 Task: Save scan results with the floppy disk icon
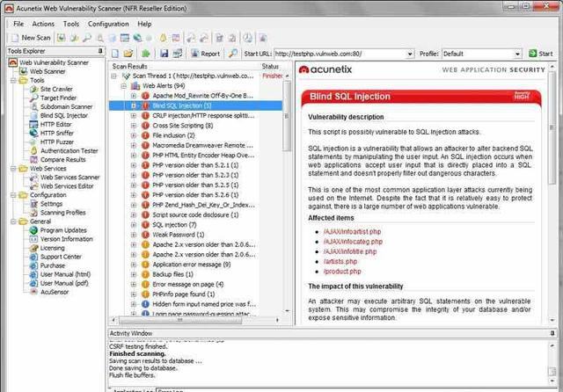pos(165,54)
